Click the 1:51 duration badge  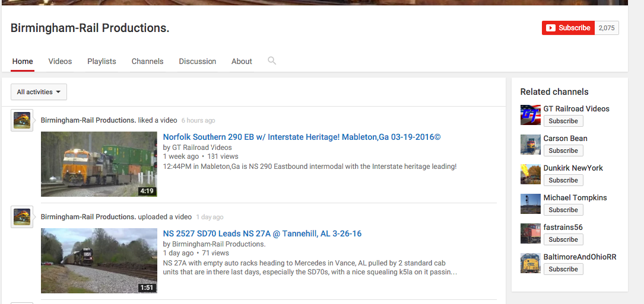click(147, 287)
